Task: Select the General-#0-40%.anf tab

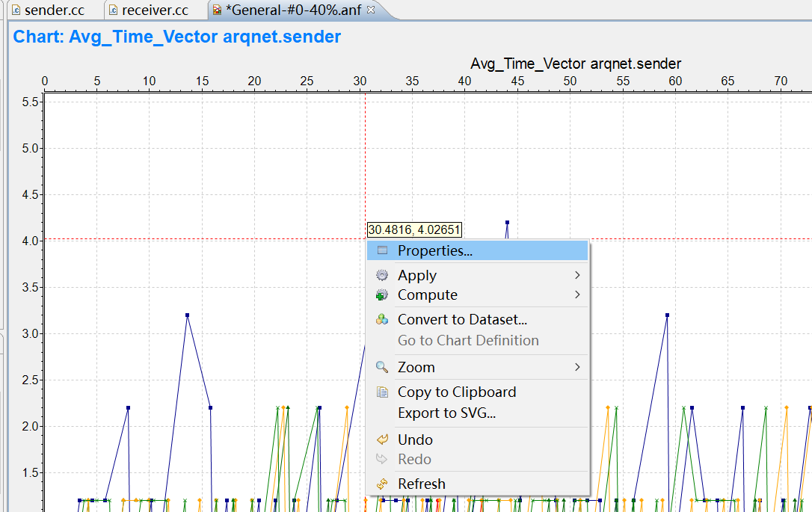Action: (x=293, y=10)
